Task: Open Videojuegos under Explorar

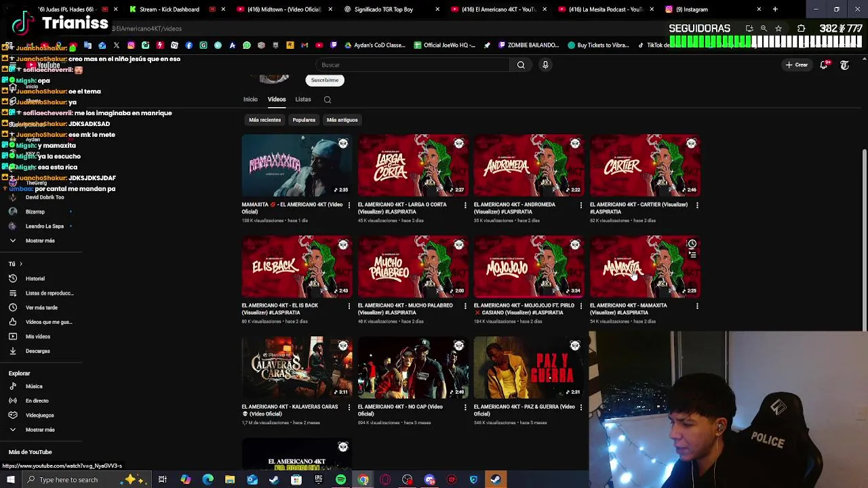Action: [40, 415]
